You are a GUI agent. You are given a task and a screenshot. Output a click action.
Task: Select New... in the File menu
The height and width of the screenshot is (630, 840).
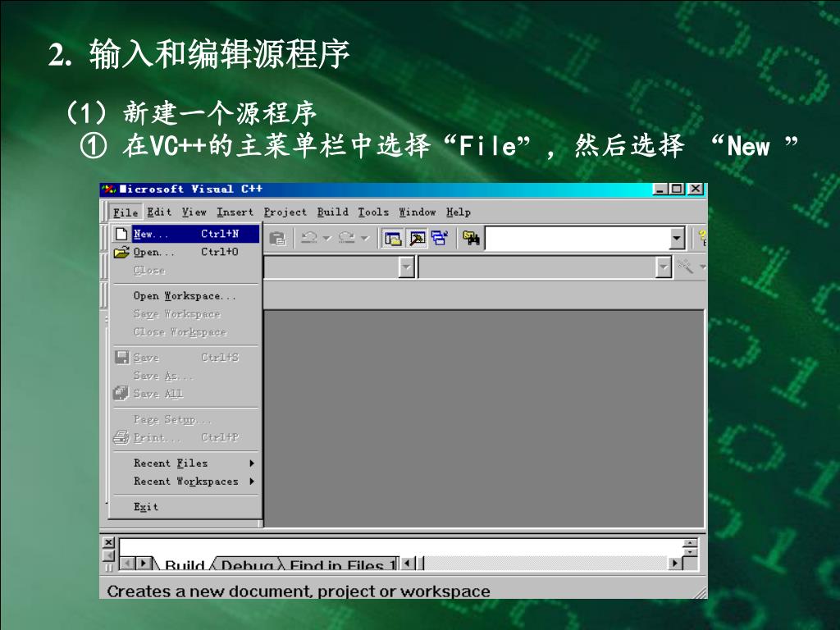coord(185,234)
